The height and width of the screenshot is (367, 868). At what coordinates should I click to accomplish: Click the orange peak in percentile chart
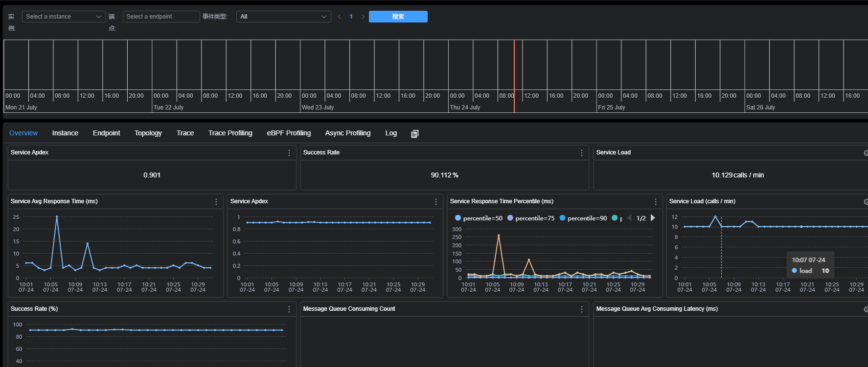(x=499, y=236)
